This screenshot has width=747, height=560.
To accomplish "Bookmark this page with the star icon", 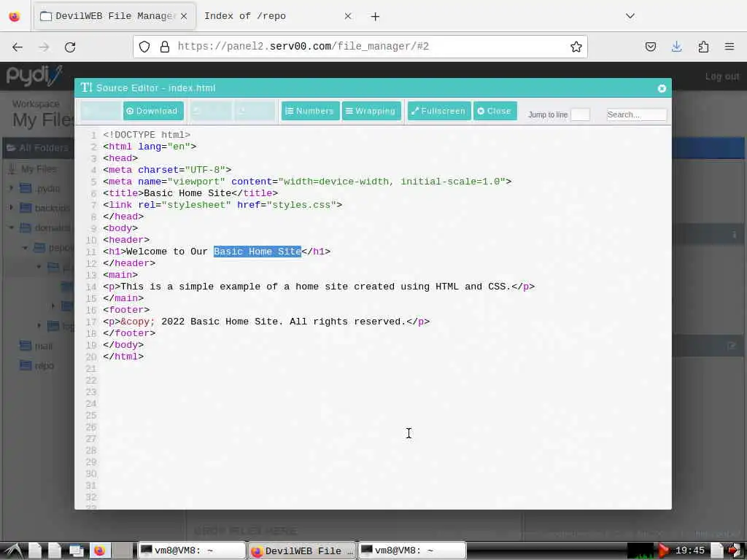I will click(576, 47).
